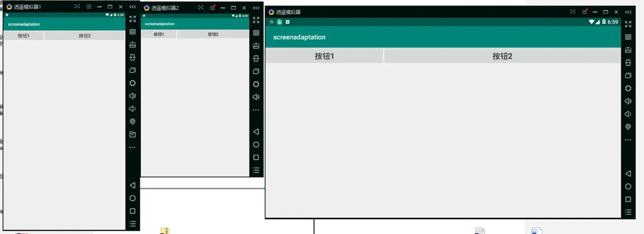Show more tools (…) in 逍遥模拟器2 sidebar
Screen dimensions: 644x234
point(256,110)
